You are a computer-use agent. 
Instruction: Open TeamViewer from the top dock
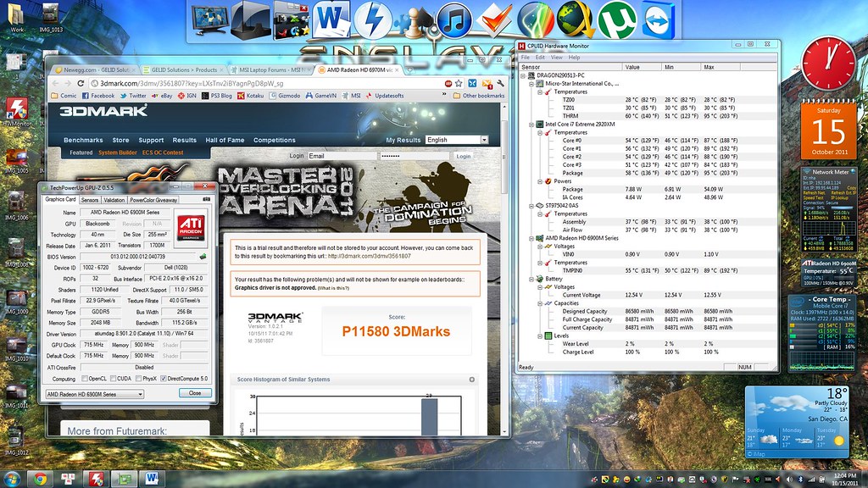[x=658, y=20]
